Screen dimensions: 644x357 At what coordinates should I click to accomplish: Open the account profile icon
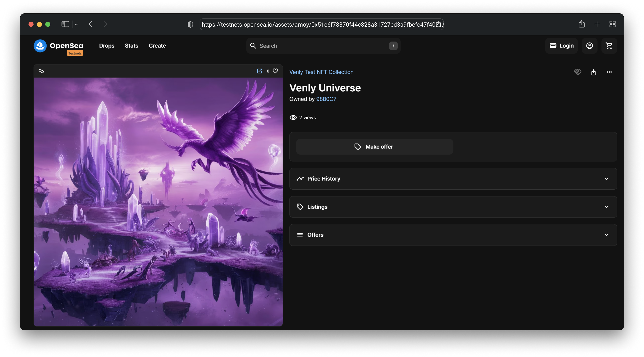point(589,46)
